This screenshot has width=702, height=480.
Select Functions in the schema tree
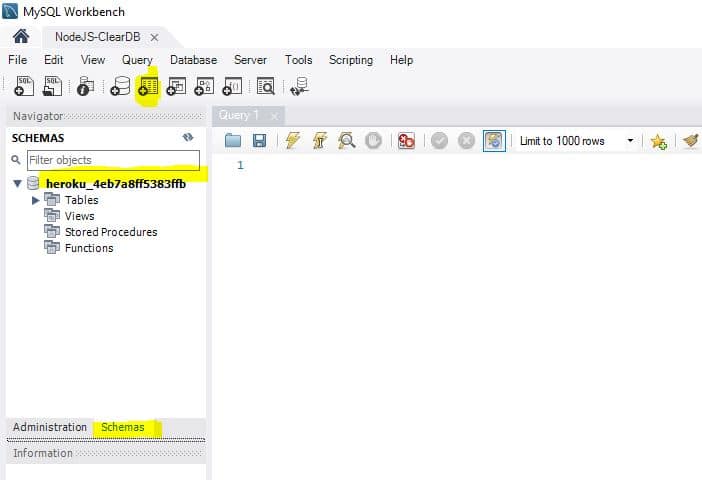pyautogui.click(x=89, y=248)
